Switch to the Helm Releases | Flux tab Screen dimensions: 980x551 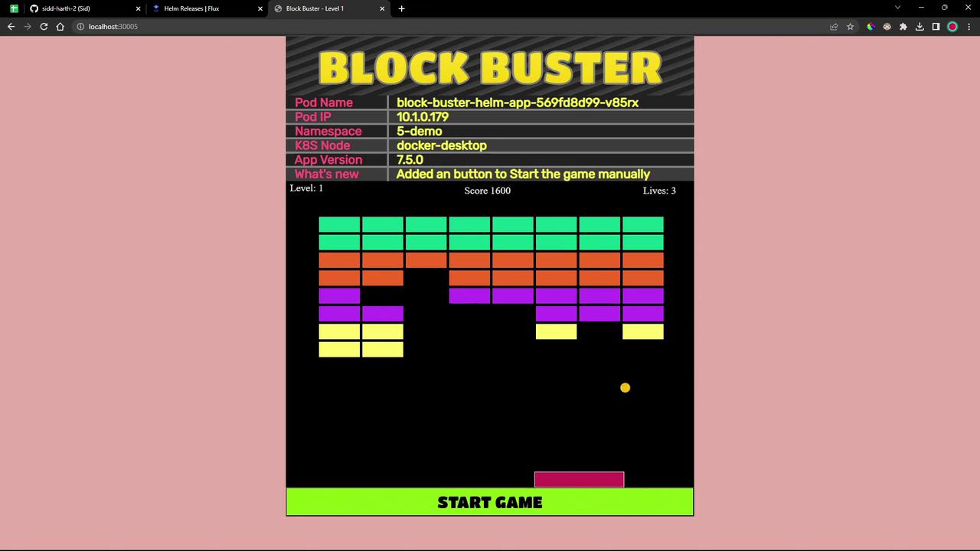point(207,8)
